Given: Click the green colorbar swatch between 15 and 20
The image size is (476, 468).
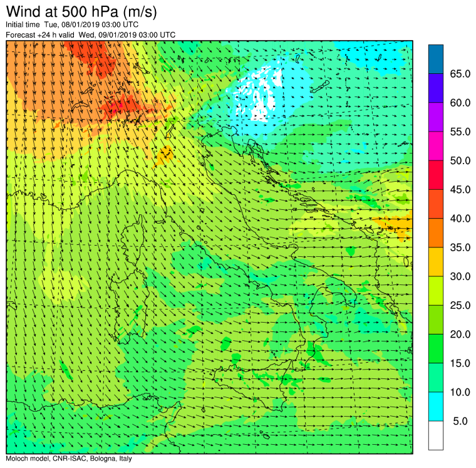Looking at the screenshot, I should tap(436, 348).
